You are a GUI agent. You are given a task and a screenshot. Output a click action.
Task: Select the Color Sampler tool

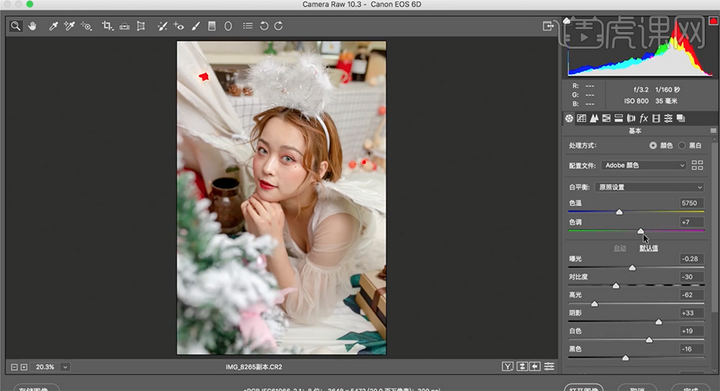click(x=69, y=26)
